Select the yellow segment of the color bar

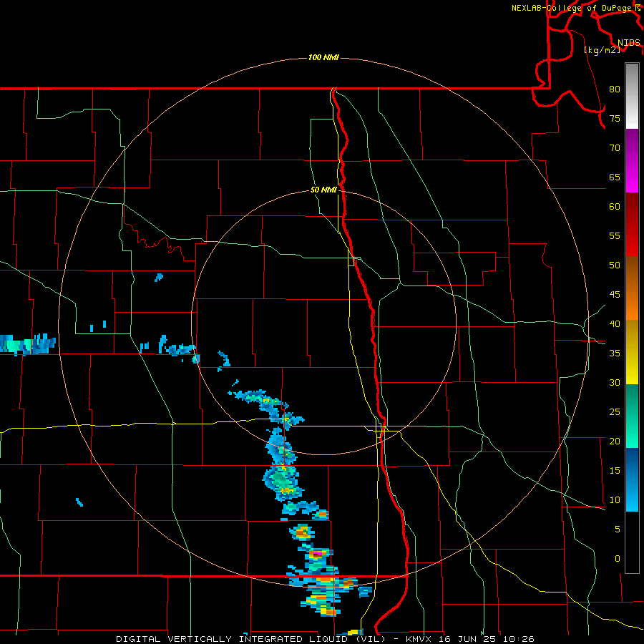[632, 352]
